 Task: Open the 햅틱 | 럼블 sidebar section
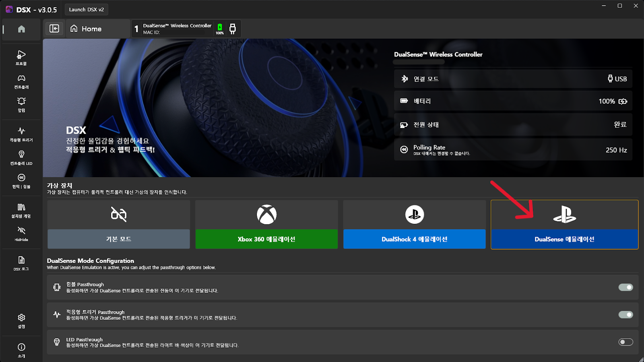click(21, 181)
